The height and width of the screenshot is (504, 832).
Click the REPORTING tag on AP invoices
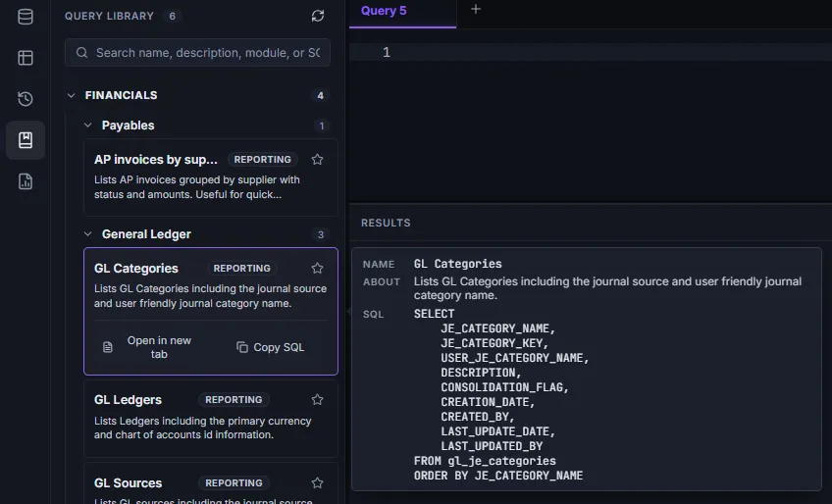click(263, 160)
